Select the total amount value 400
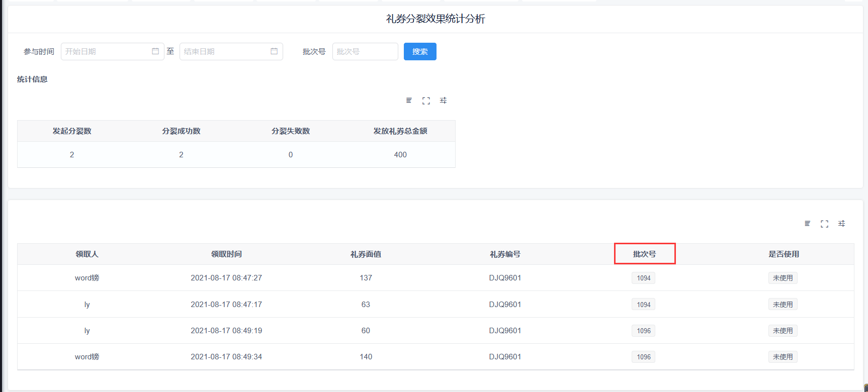Screen dimensions: 868x392 coord(400,155)
